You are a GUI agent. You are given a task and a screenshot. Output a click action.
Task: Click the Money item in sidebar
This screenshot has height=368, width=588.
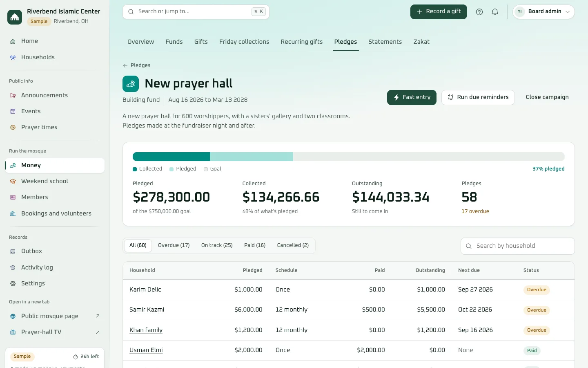tap(55, 166)
